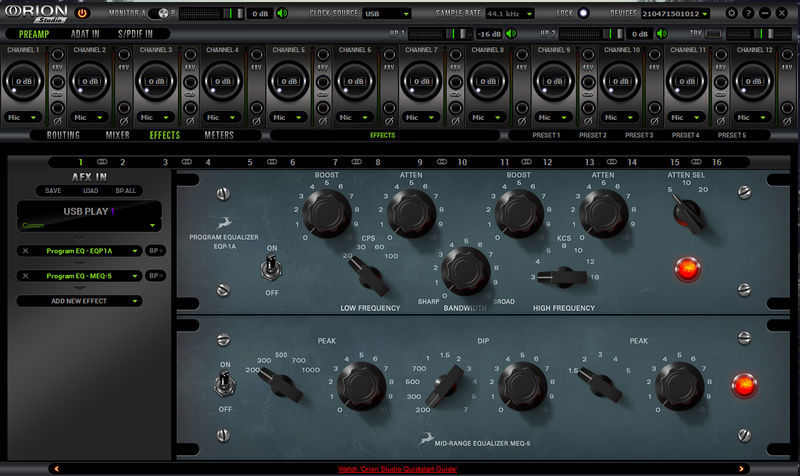Enable 48V phantom power on Channel 4
The width and height of the screenshot is (800, 476).
(x=257, y=55)
